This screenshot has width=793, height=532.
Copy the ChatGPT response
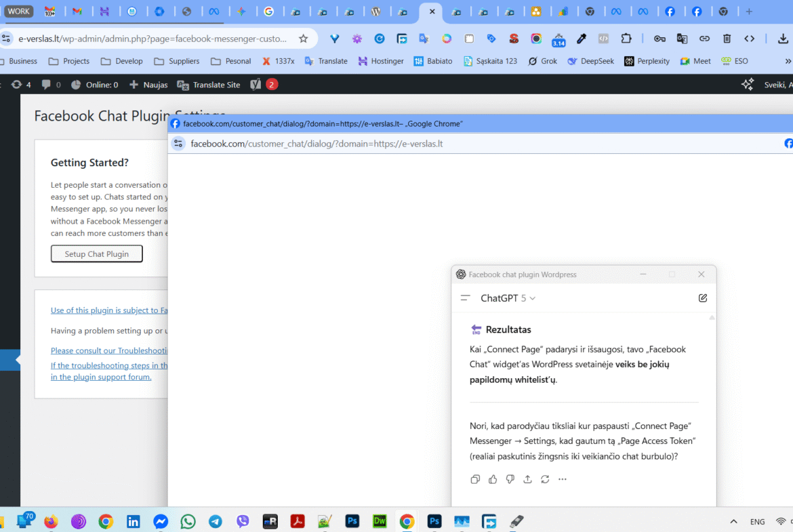[475, 479]
